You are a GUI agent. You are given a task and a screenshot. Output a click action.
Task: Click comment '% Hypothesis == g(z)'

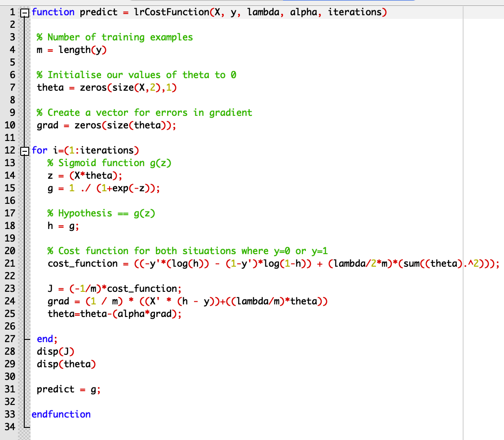click(101, 213)
